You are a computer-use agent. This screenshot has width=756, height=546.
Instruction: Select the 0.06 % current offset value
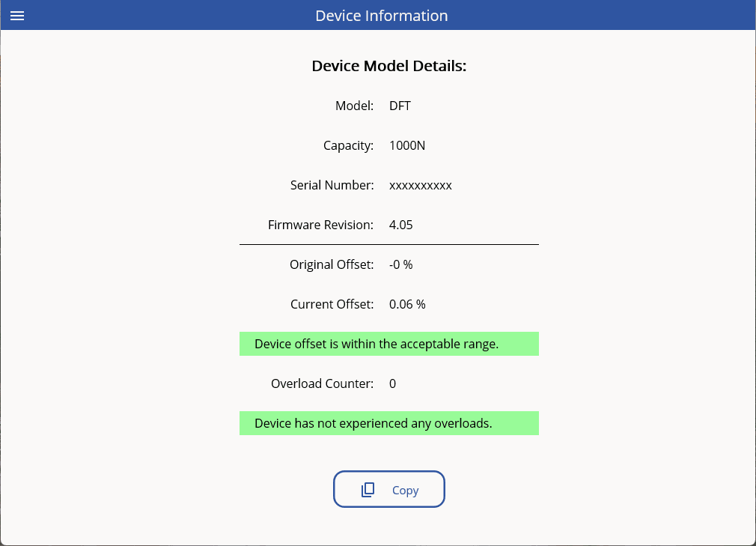coord(407,304)
